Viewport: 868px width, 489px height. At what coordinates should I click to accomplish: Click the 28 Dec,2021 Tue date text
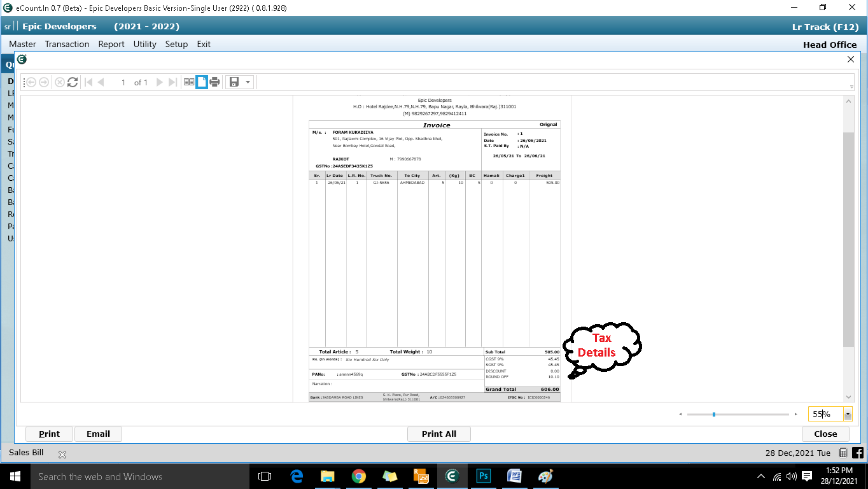click(797, 453)
